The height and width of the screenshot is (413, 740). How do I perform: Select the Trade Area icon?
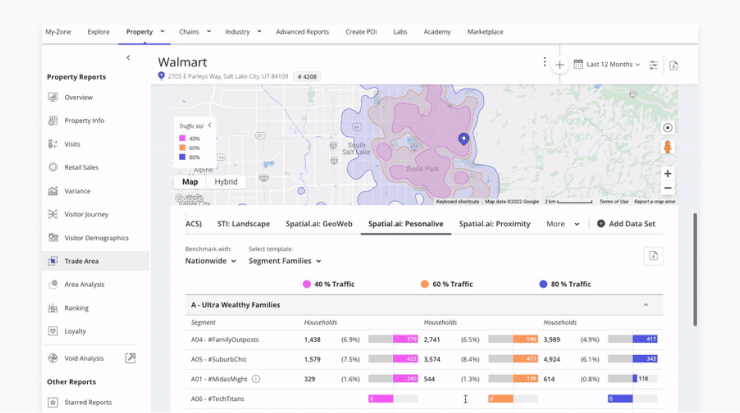(53, 261)
